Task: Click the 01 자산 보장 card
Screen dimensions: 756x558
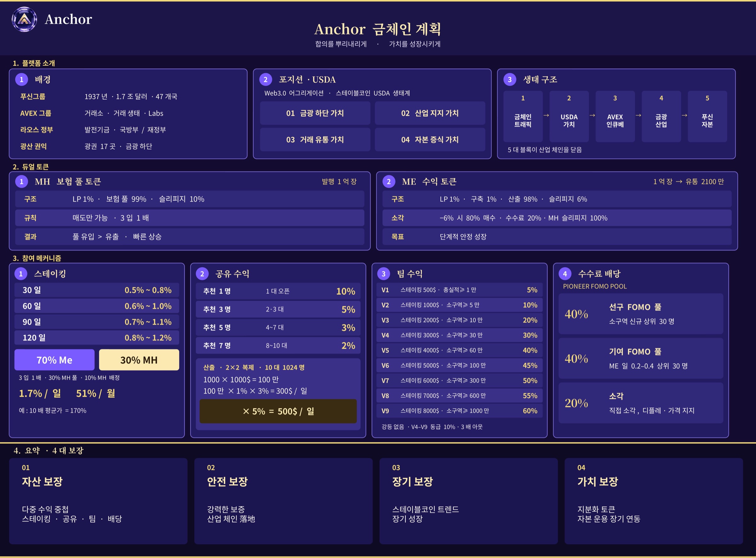Action: tap(98, 501)
